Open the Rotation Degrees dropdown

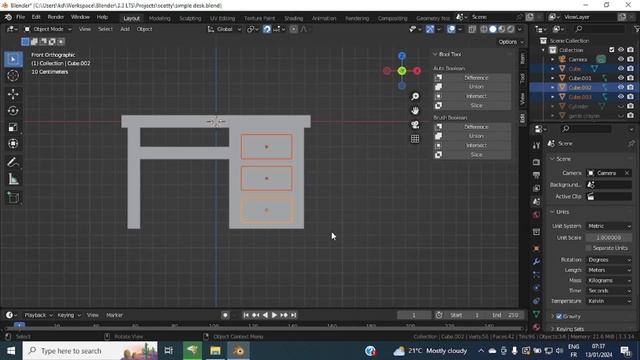point(609,260)
